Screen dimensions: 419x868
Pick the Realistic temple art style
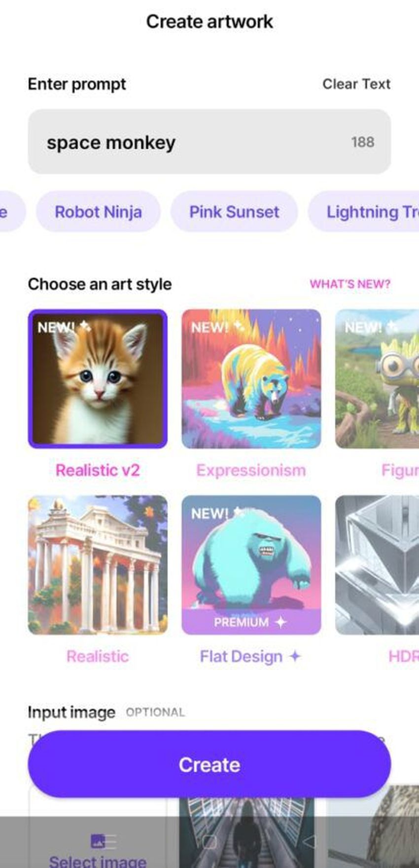pos(98,565)
